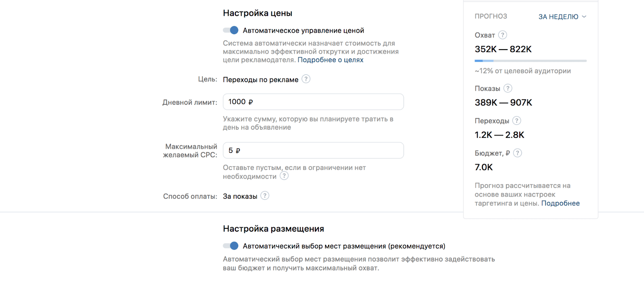
Task: Toggle Автоматическое управление ценой switch
Action: tap(231, 30)
